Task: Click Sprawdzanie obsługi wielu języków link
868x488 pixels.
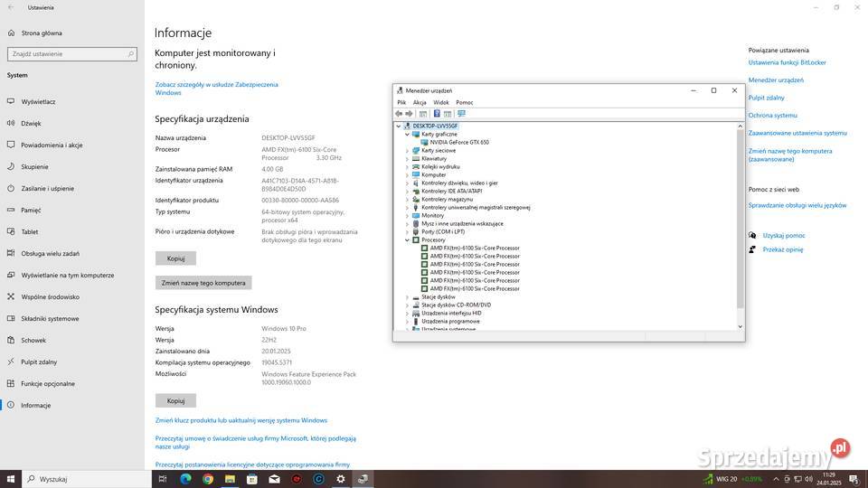Action: [797, 205]
